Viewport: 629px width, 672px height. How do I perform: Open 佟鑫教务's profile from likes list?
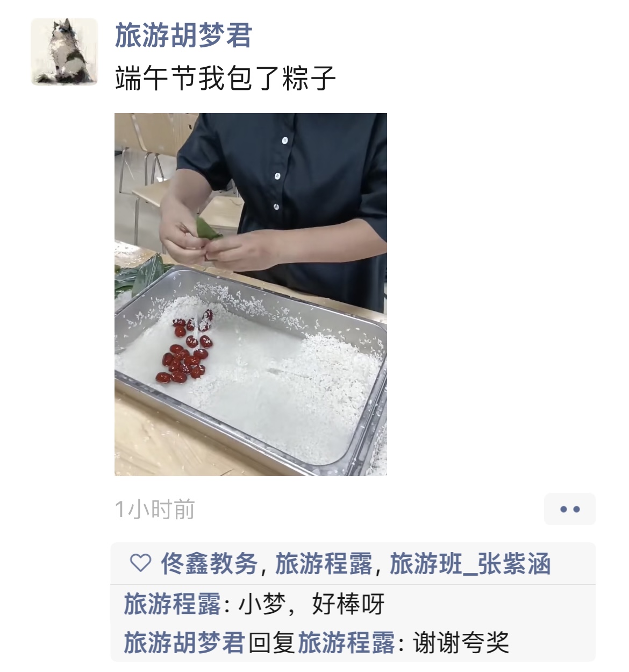point(209,564)
